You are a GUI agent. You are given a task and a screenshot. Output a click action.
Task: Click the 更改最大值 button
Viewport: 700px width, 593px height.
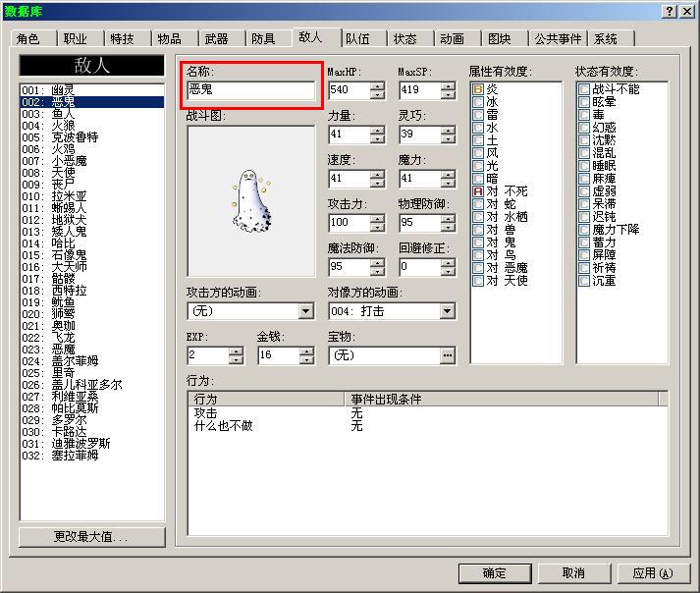tap(92, 537)
